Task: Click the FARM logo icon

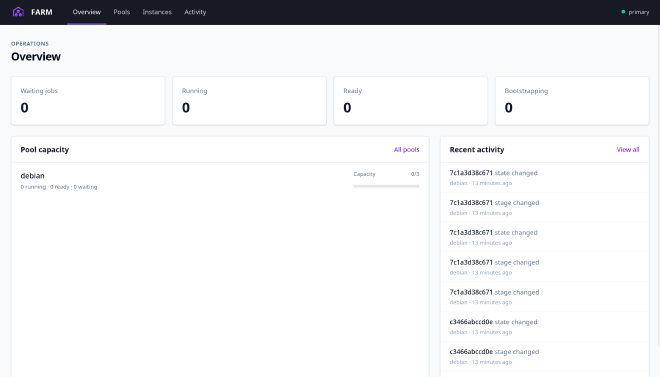Action: pos(18,12)
